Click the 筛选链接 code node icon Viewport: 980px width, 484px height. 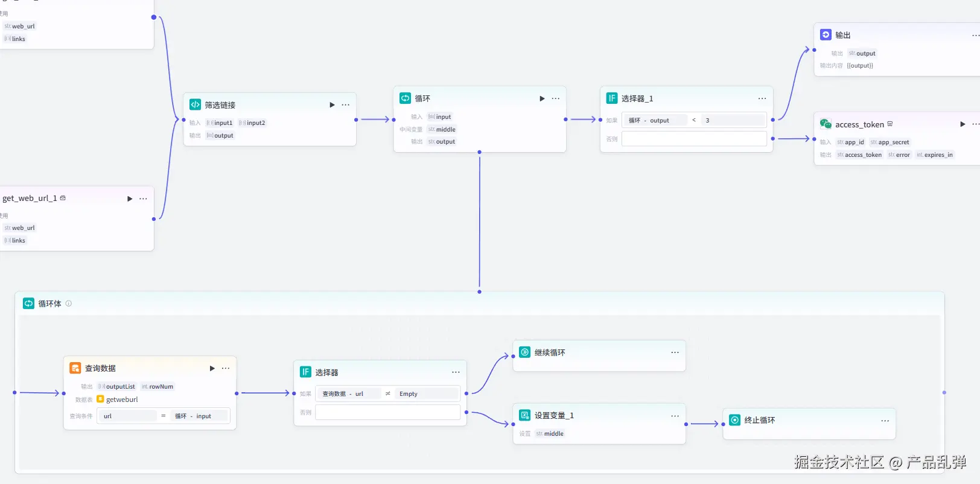tap(195, 104)
